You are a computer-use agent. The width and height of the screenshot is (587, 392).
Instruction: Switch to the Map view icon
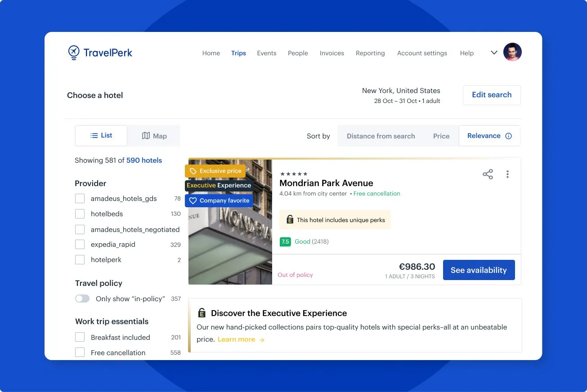(x=147, y=135)
